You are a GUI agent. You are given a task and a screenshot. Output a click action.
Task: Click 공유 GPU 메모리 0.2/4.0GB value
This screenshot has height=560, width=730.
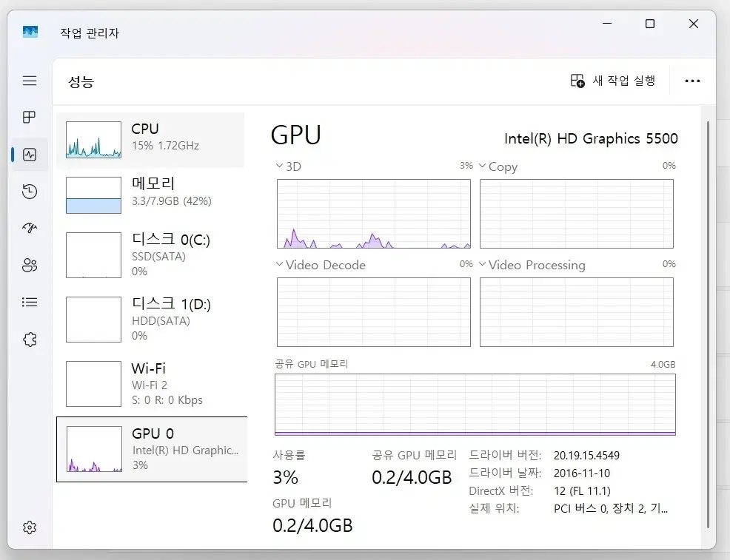click(x=412, y=477)
